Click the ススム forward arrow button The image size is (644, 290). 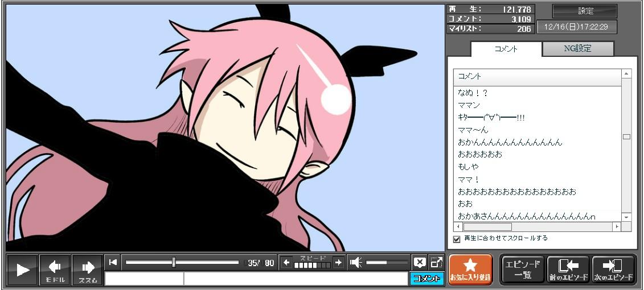(88, 270)
